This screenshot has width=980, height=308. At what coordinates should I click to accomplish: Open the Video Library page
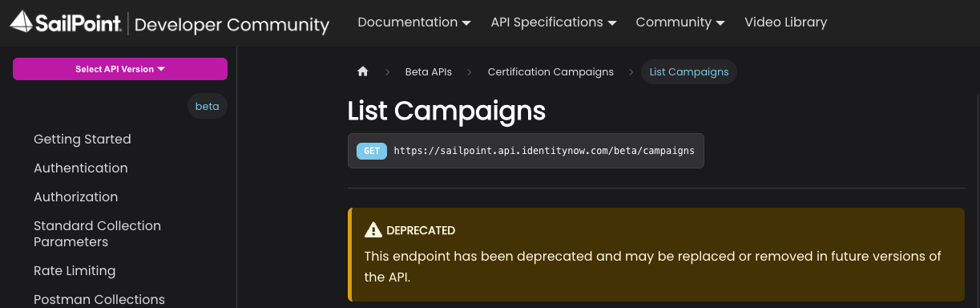click(785, 22)
